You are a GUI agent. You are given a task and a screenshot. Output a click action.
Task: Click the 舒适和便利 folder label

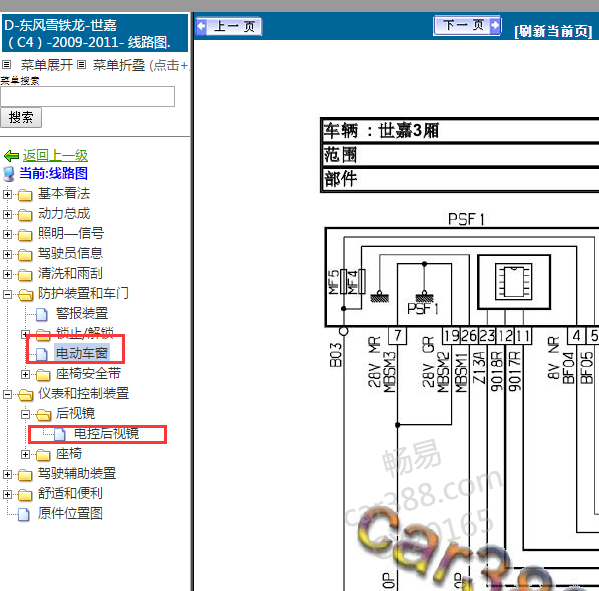click(x=70, y=493)
